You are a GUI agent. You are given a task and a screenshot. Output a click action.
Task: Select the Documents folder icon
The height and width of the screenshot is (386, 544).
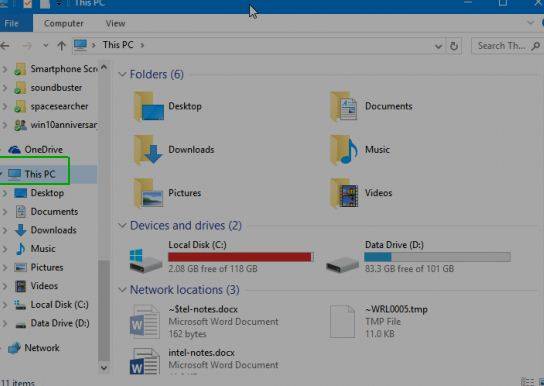[343, 106]
